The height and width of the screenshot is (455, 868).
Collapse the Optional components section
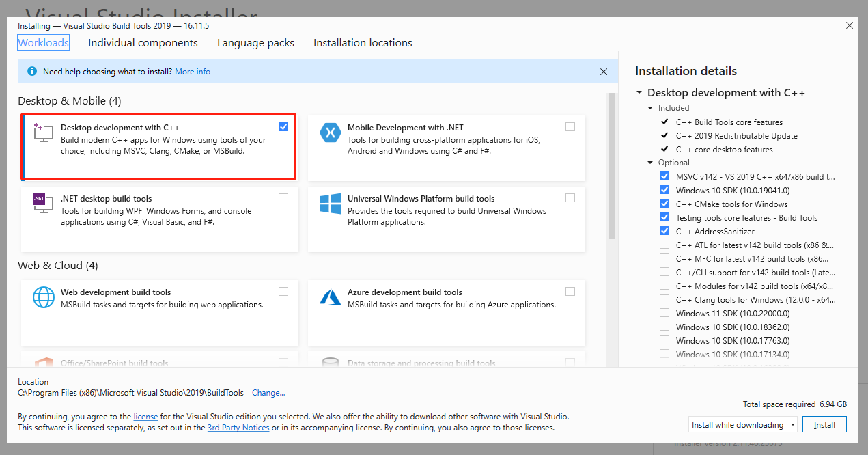coord(650,163)
